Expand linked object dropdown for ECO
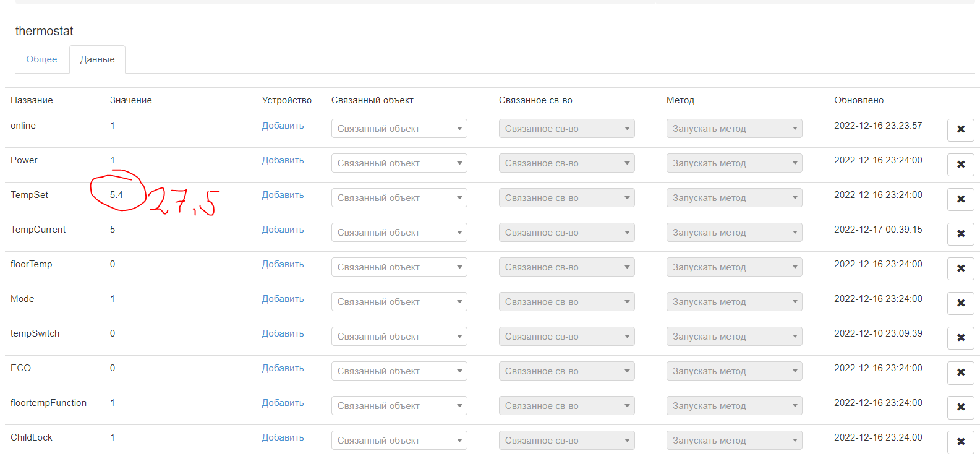 pyautogui.click(x=399, y=371)
